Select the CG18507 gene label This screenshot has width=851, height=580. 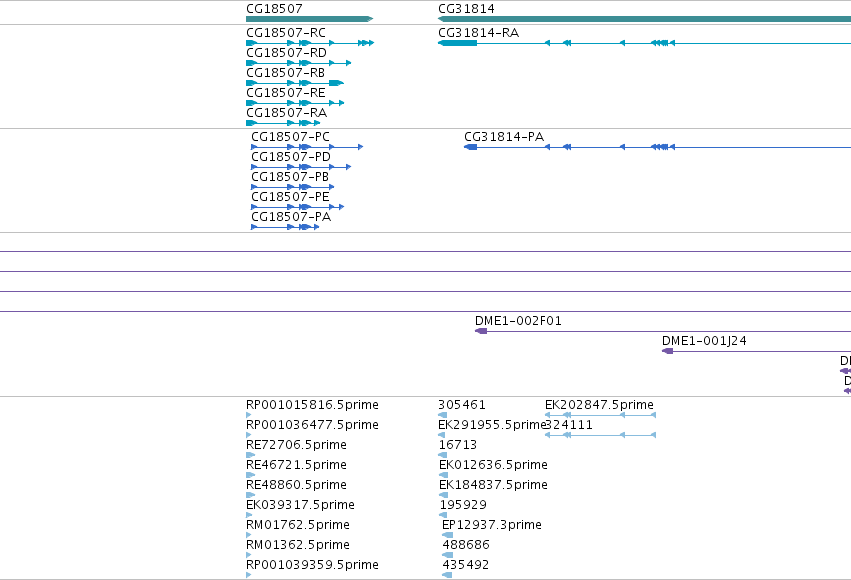[274, 9]
